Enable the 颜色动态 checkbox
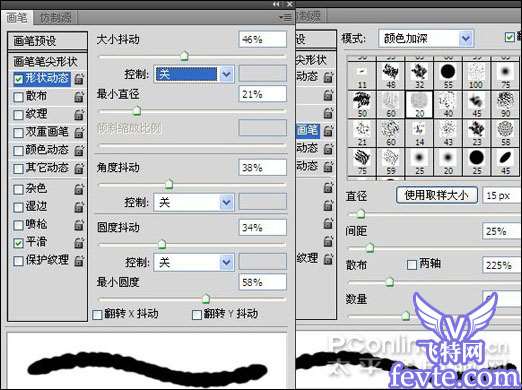Screen dimensions: 522x390 18,151
